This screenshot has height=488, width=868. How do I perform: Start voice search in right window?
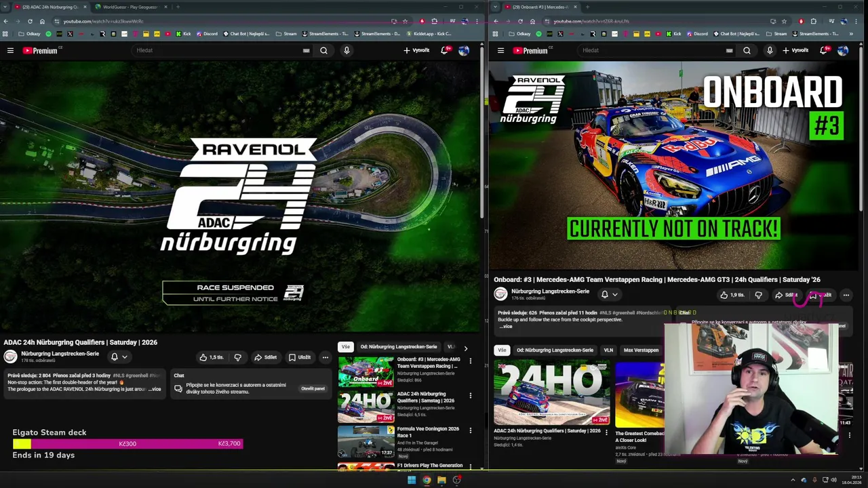click(x=770, y=50)
